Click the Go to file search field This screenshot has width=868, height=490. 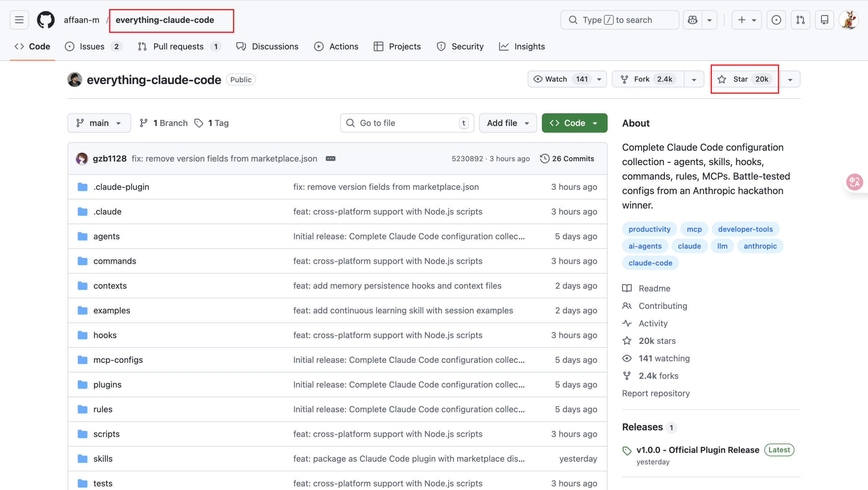pos(407,123)
